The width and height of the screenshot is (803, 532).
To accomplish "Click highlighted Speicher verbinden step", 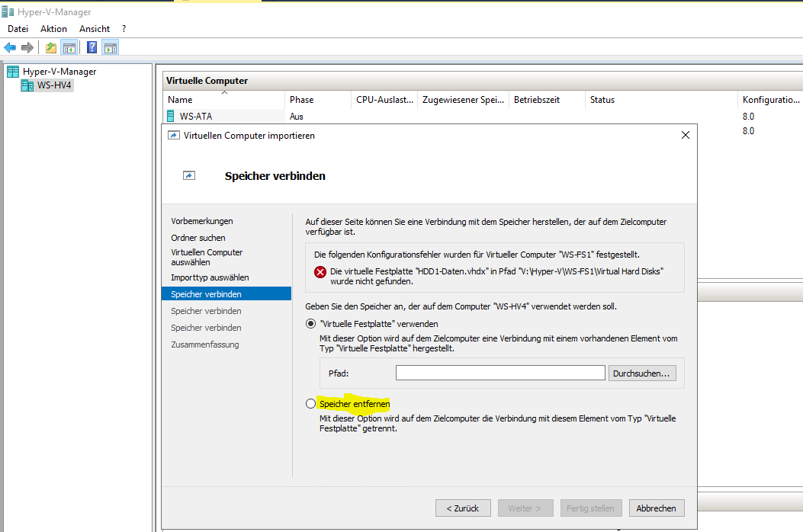I will click(226, 294).
